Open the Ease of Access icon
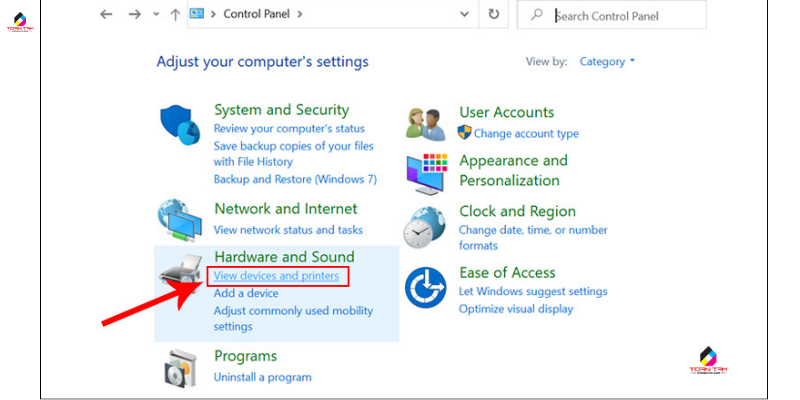Viewport: 800px width, 400px height. coord(427,289)
